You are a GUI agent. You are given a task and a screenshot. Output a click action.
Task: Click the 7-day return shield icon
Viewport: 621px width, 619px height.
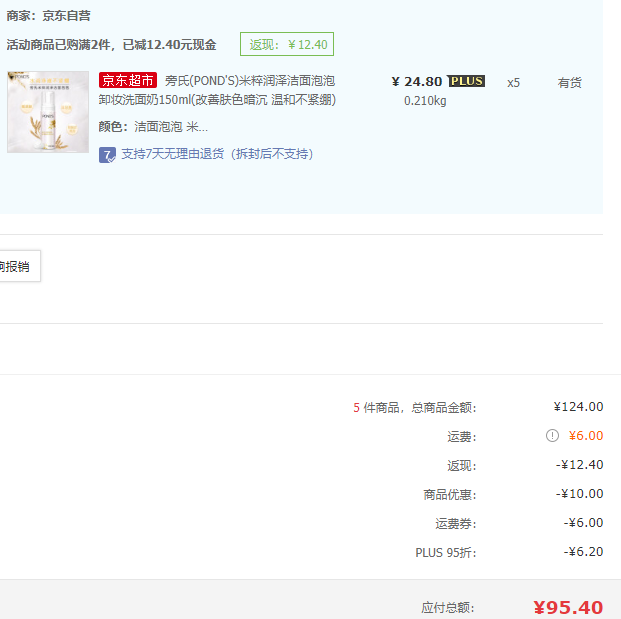pos(107,155)
